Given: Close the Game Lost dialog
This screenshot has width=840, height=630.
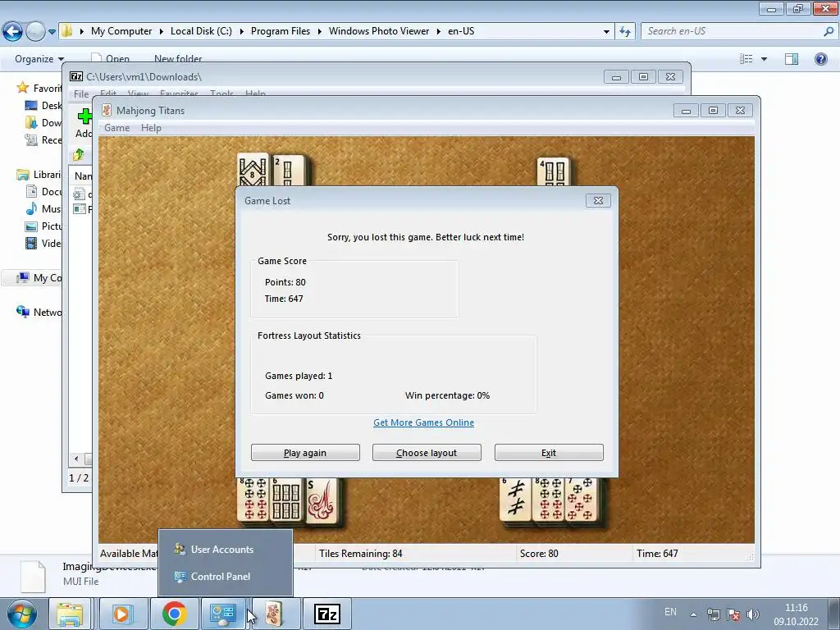Looking at the screenshot, I should [598, 200].
